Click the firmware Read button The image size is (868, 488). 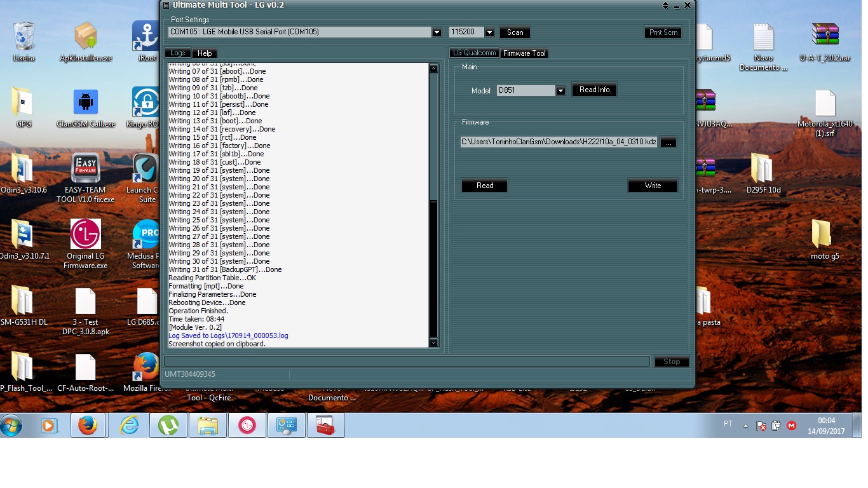[485, 186]
